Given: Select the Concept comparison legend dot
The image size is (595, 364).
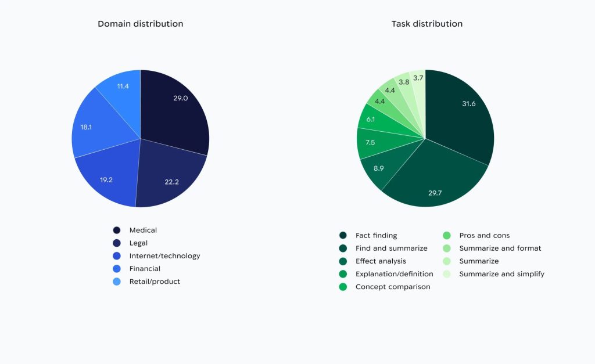Looking at the screenshot, I should [343, 287].
